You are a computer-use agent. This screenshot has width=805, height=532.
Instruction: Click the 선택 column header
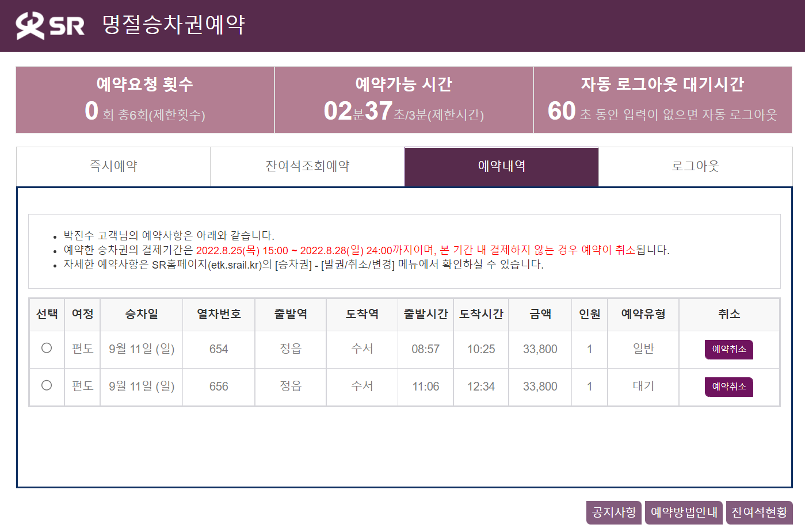point(47,314)
